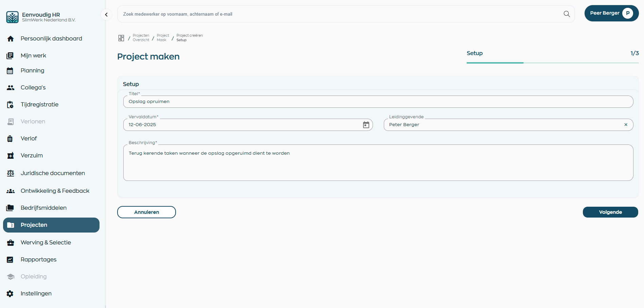The height and width of the screenshot is (308, 644).
Task: Click the Setup step progress bar
Action: point(552,63)
